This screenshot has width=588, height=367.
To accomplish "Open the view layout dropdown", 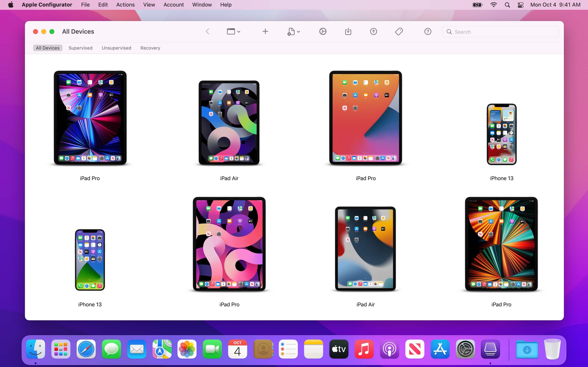I will [233, 31].
